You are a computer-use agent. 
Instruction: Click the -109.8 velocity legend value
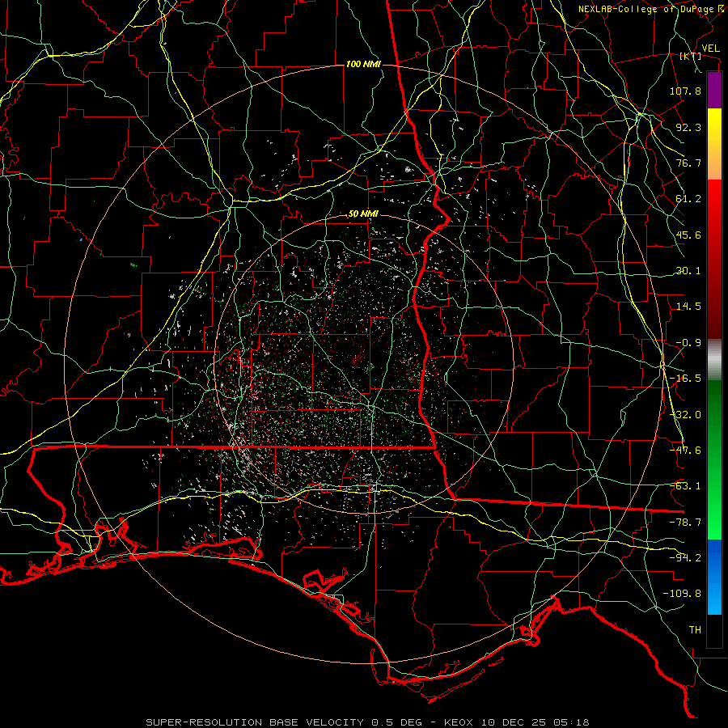pyautogui.click(x=682, y=594)
